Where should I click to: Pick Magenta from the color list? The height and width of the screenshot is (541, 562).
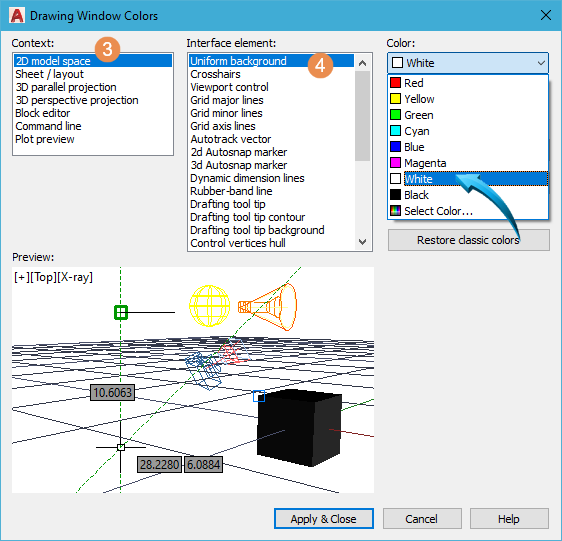468,163
